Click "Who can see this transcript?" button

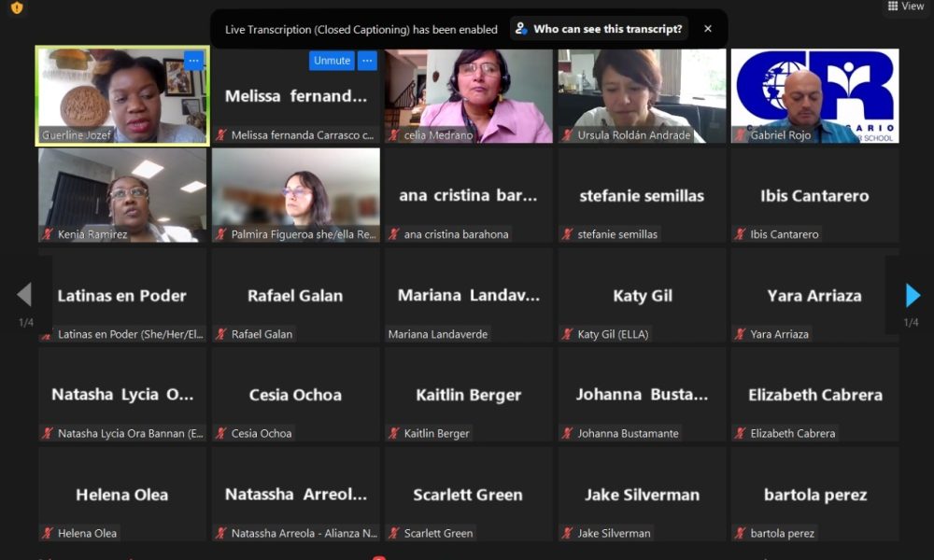(599, 29)
